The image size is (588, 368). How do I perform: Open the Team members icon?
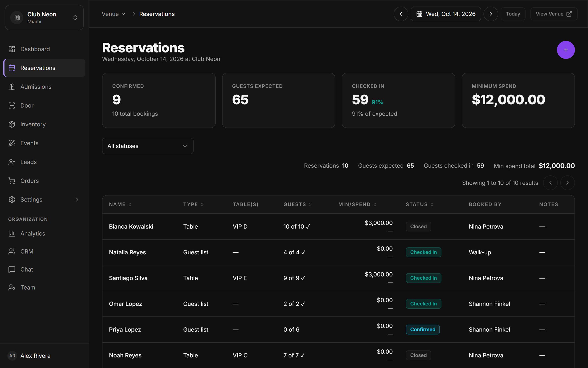[x=12, y=287]
